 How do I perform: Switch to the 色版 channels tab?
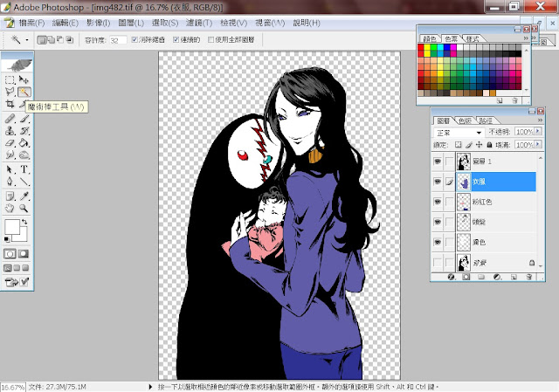(465, 120)
